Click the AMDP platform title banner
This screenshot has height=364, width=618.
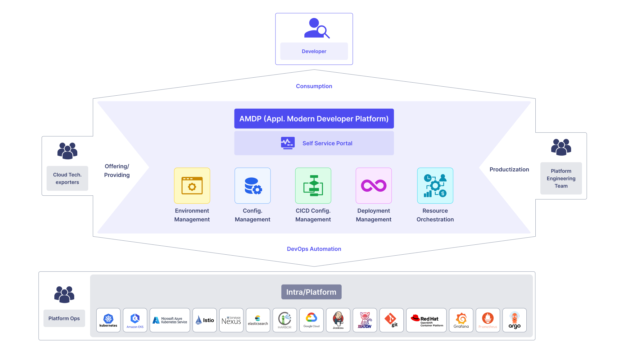point(314,119)
